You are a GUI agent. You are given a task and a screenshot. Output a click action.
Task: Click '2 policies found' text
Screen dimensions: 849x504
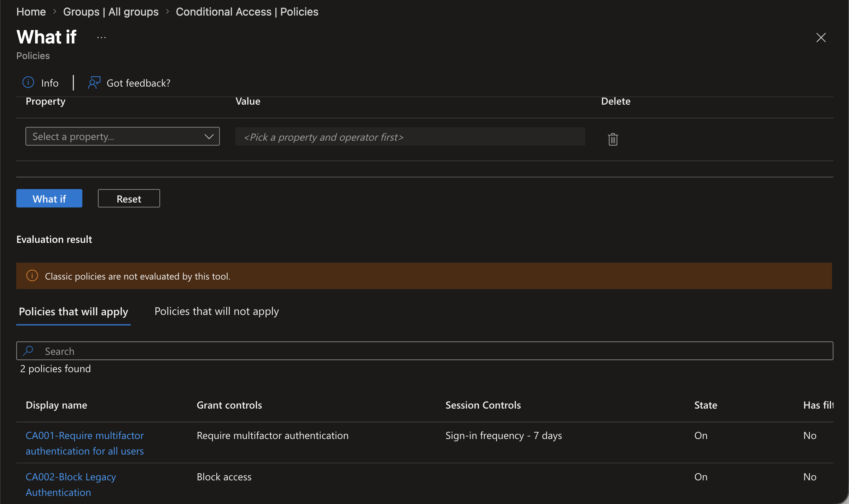[x=55, y=369]
